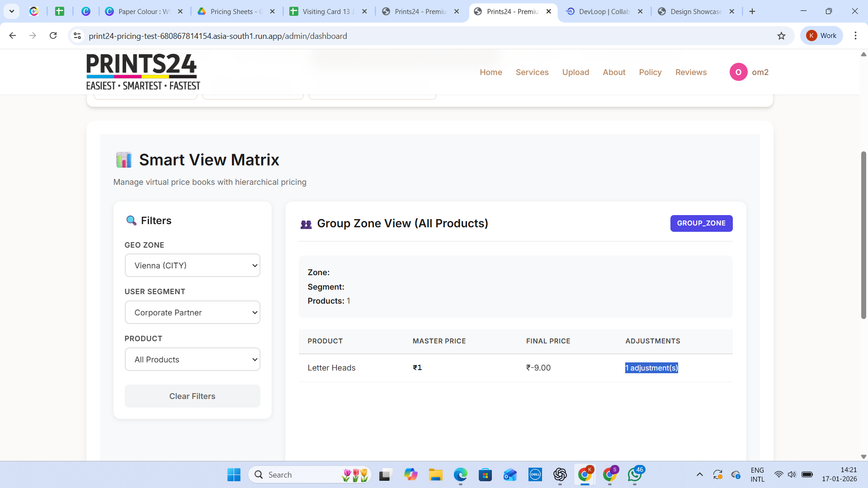This screenshot has height=488, width=868.
Task: Open the 1 adjustment(s) link for Letter Heads
Action: [x=651, y=368]
